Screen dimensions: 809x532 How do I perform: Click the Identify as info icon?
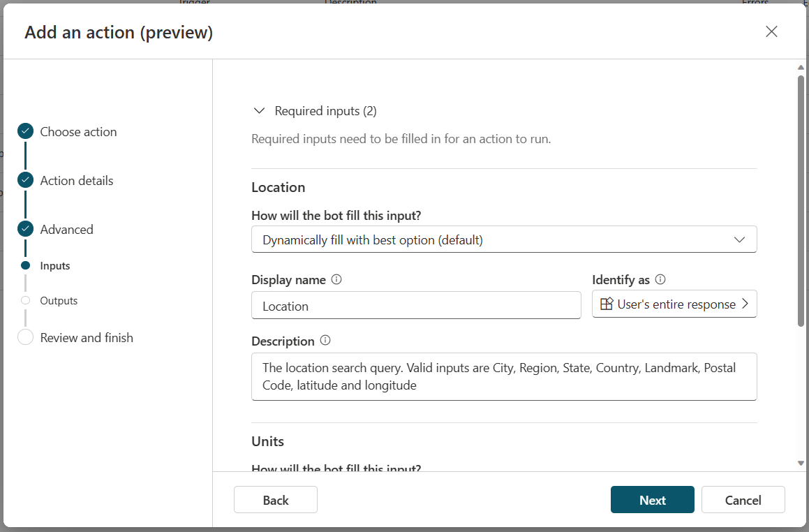(x=660, y=280)
